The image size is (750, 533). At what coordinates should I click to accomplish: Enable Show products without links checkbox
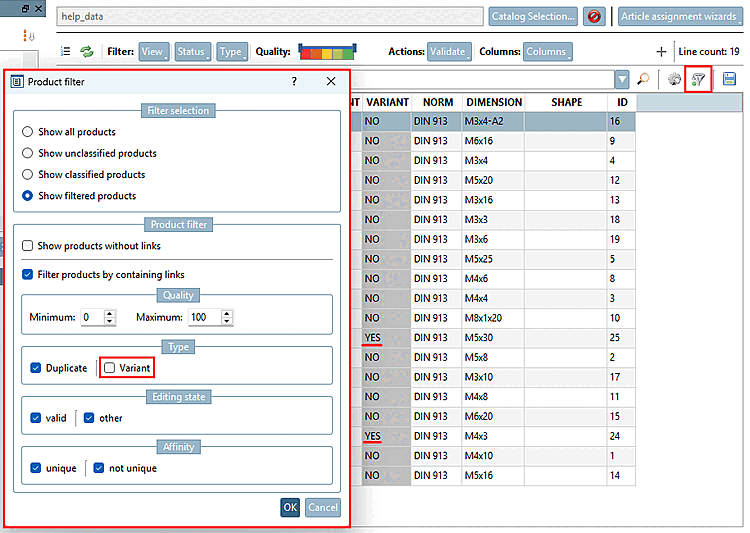[x=27, y=245]
